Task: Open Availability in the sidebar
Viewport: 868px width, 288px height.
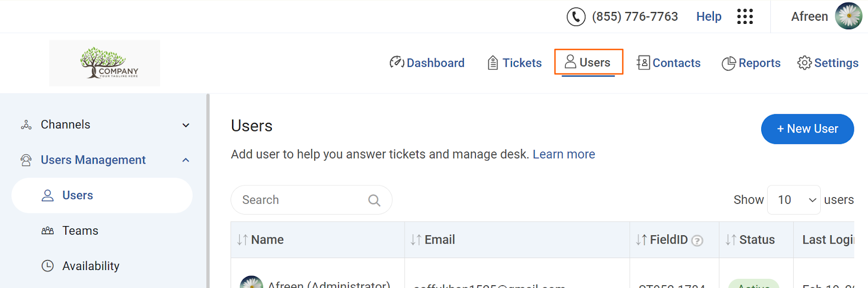Action: click(90, 266)
